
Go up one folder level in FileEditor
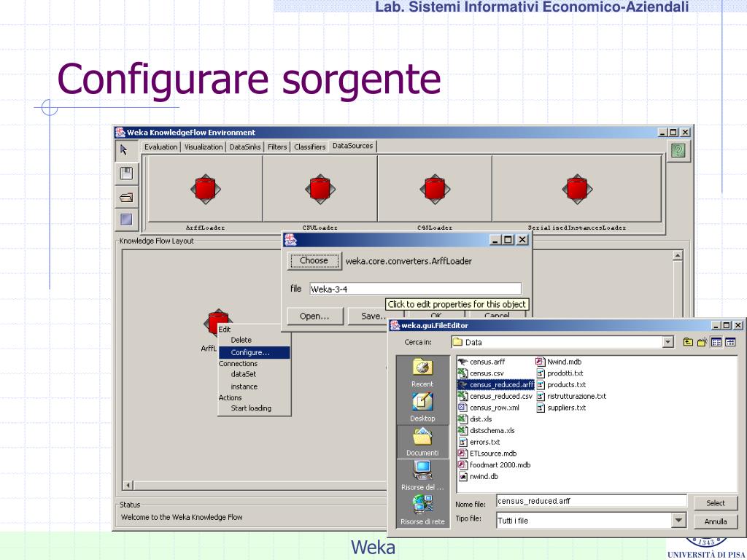point(688,342)
